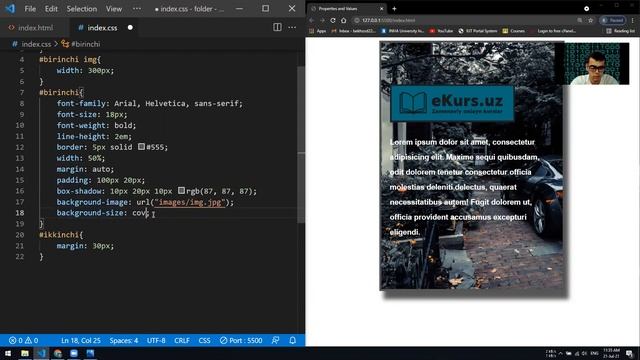
Task: Click the Lorem ipsum paragraph on webpage
Action: pyautogui.click(x=464, y=187)
